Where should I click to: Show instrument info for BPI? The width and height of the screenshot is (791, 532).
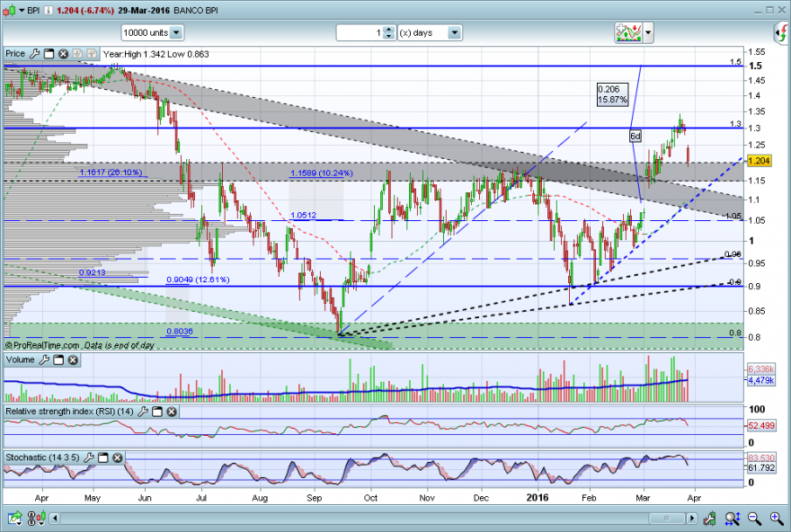49,11
